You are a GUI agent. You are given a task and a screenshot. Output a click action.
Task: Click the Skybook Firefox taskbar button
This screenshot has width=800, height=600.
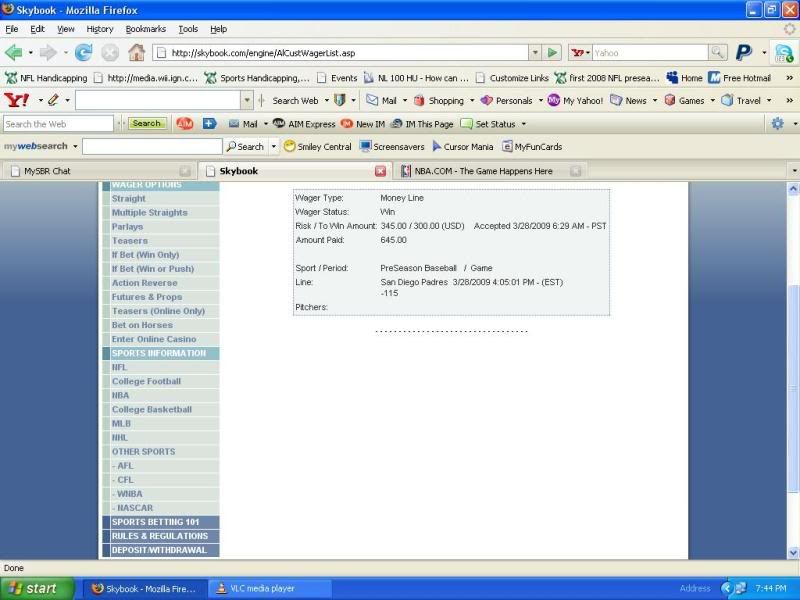(145, 589)
